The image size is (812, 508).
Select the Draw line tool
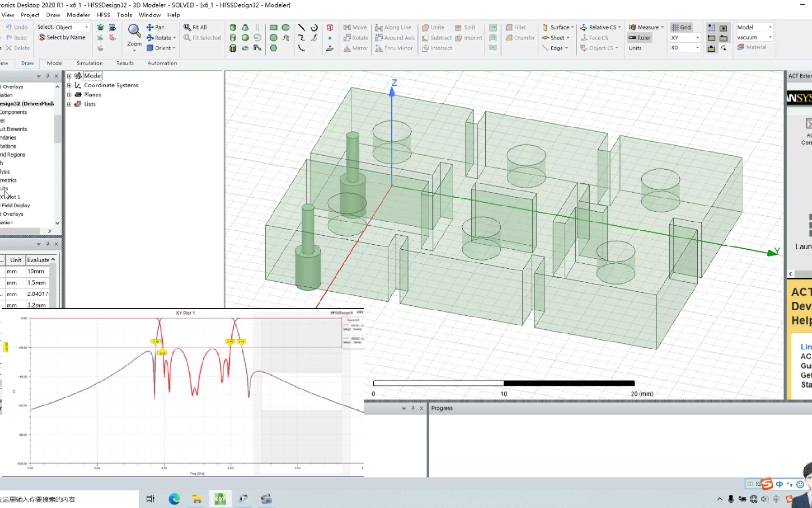click(x=302, y=27)
